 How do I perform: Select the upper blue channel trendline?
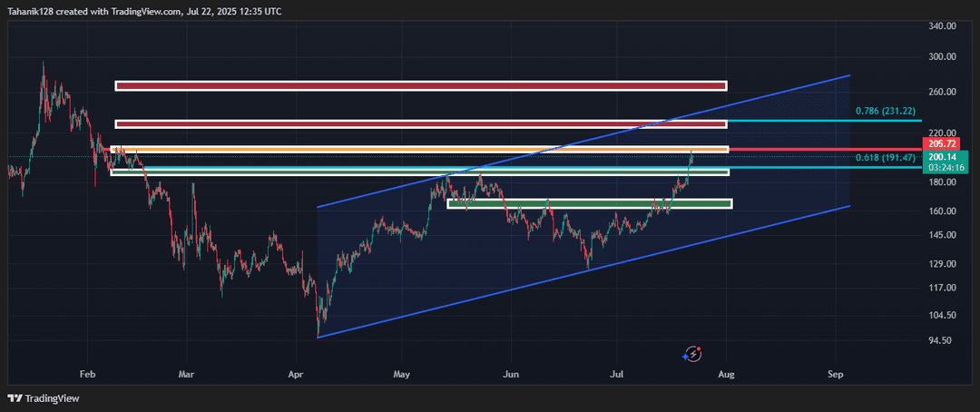pos(583,141)
